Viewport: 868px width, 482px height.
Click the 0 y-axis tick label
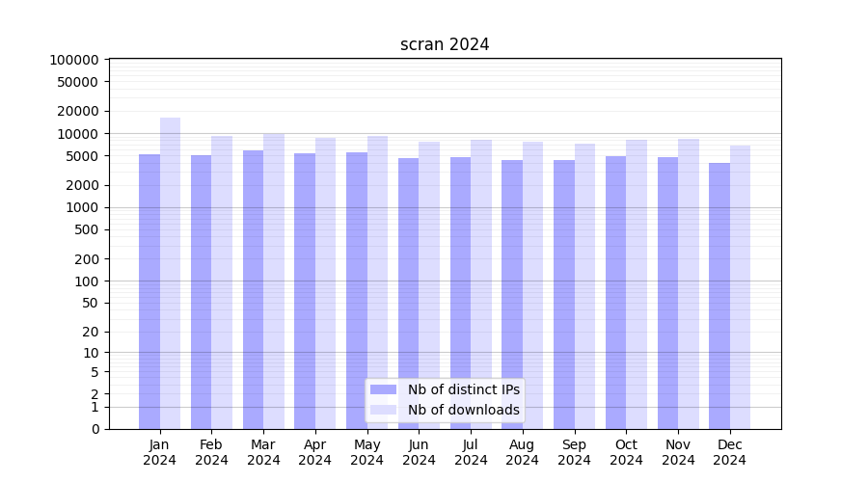95,429
